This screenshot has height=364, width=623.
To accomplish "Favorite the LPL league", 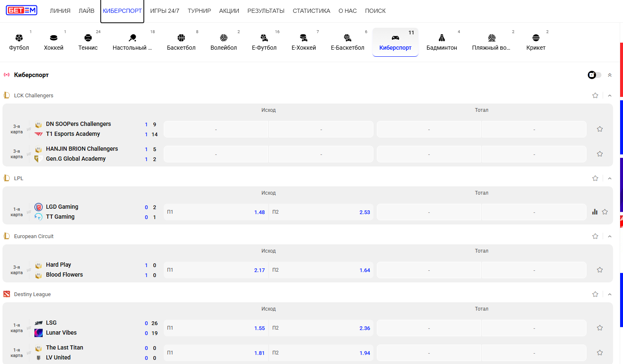I will pos(595,178).
